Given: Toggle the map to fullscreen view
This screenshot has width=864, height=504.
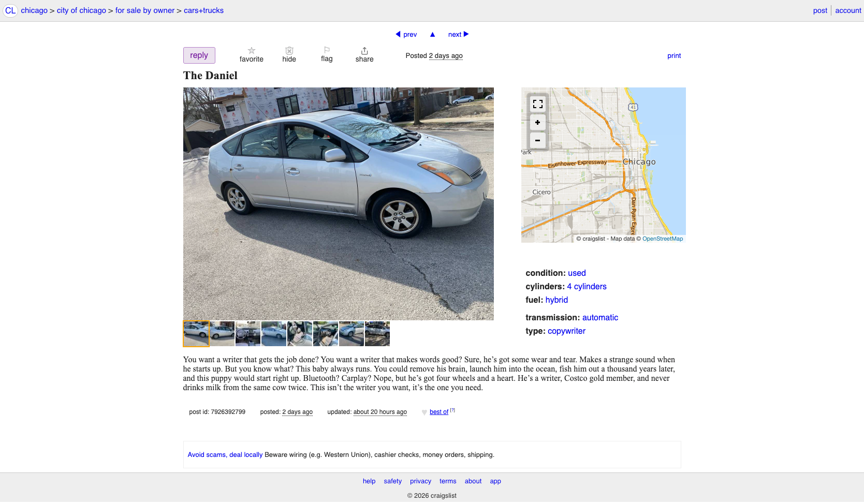Looking at the screenshot, I should tap(538, 104).
